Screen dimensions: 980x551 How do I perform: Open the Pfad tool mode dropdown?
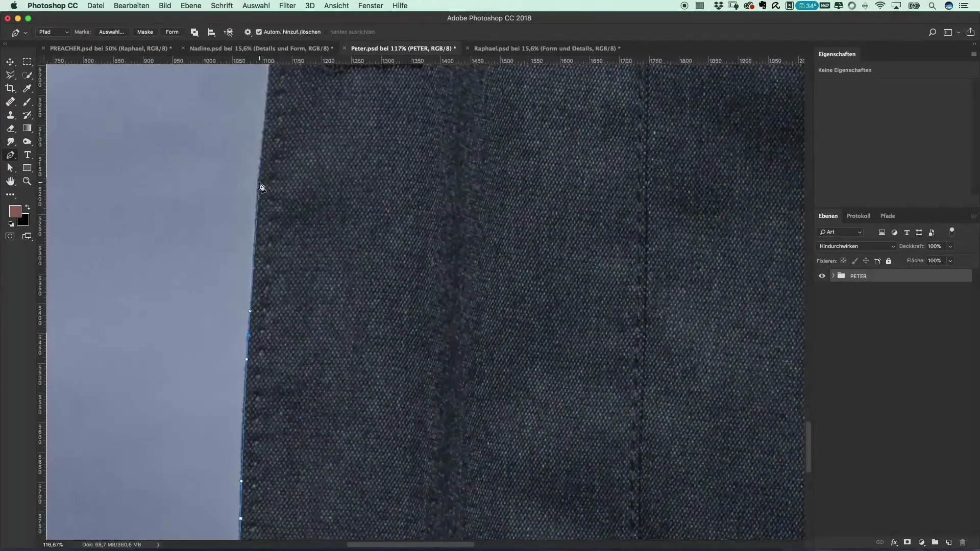click(x=53, y=32)
